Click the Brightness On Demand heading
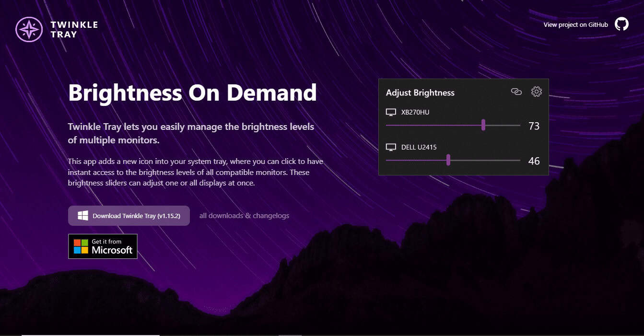This screenshot has width=644, height=336. click(192, 92)
